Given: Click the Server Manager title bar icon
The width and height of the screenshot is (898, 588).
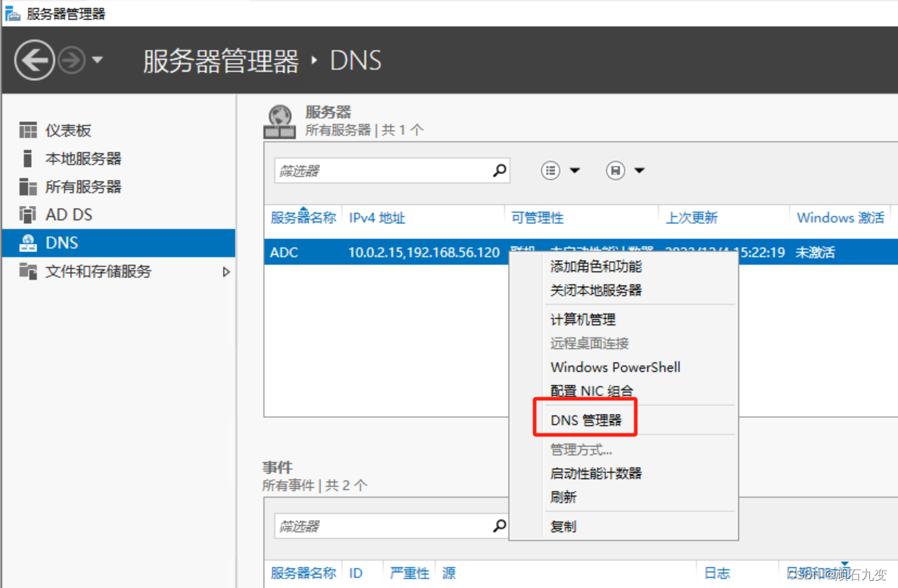Looking at the screenshot, I should click(12, 14).
